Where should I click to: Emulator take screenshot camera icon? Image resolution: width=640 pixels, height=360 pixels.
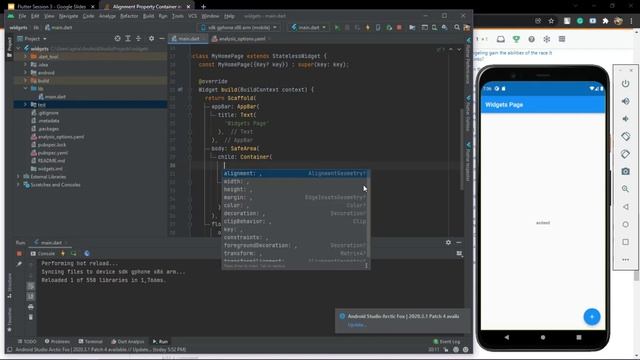click(625, 171)
